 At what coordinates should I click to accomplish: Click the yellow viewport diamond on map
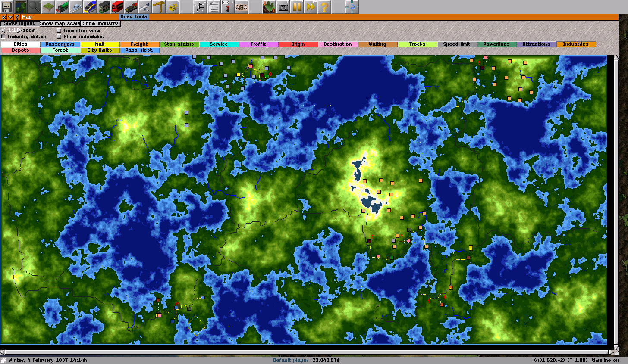(196, 326)
